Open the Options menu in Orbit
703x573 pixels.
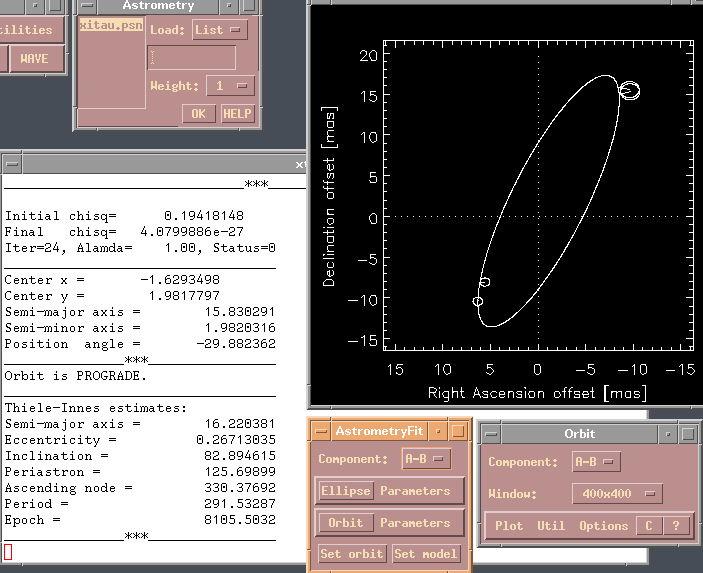pyautogui.click(x=603, y=526)
